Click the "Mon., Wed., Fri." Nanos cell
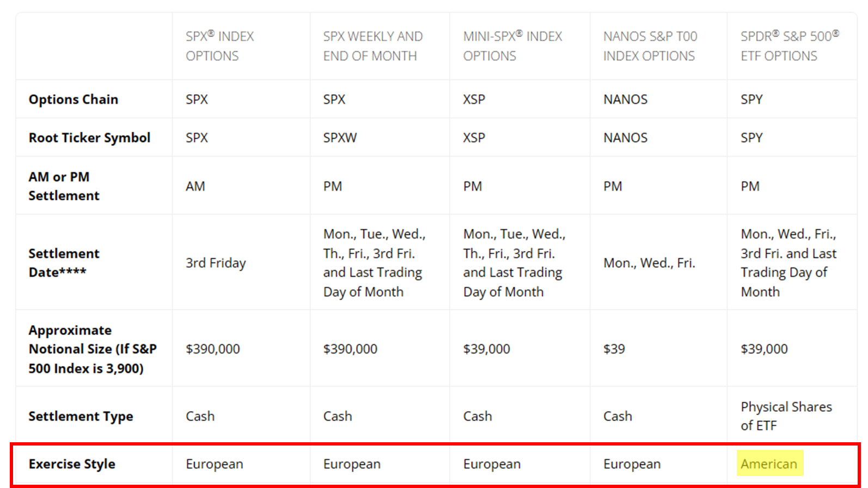 (x=649, y=263)
